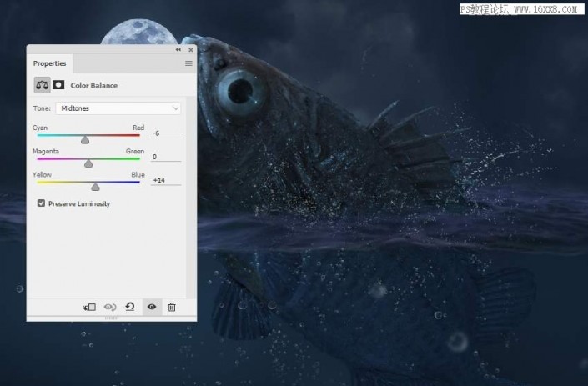Click the 'Magenta' label

[x=45, y=152]
